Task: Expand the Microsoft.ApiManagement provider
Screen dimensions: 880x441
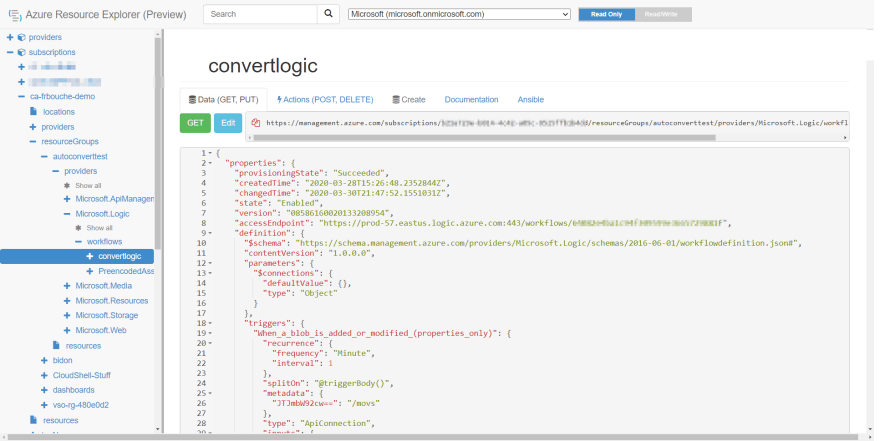Action: point(67,199)
